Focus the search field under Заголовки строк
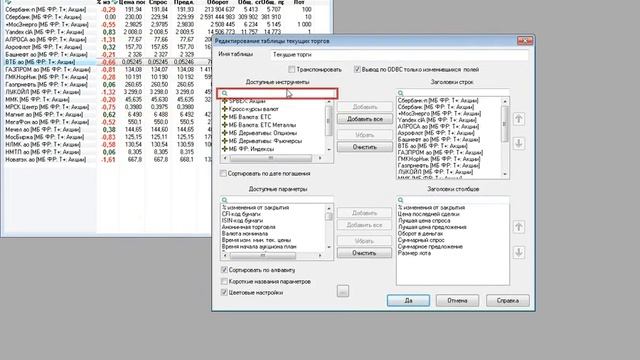The width and height of the screenshot is (640, 360). (x=453, y=93)
